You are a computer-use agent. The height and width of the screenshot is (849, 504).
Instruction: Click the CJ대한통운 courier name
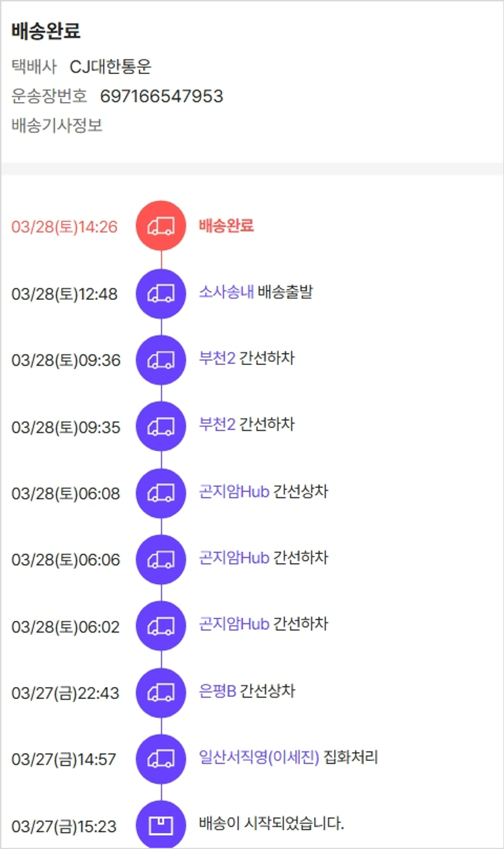tap(111, 67)
